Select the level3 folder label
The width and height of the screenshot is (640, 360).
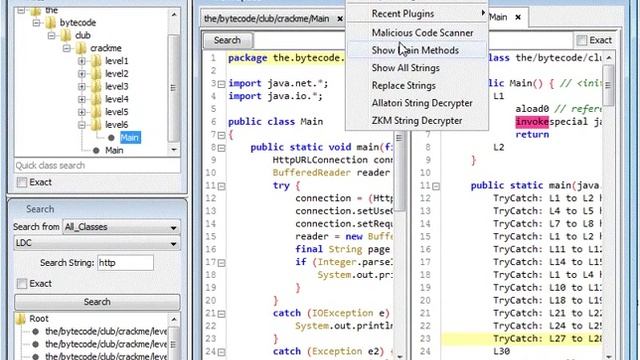click(x=117, y=86)
